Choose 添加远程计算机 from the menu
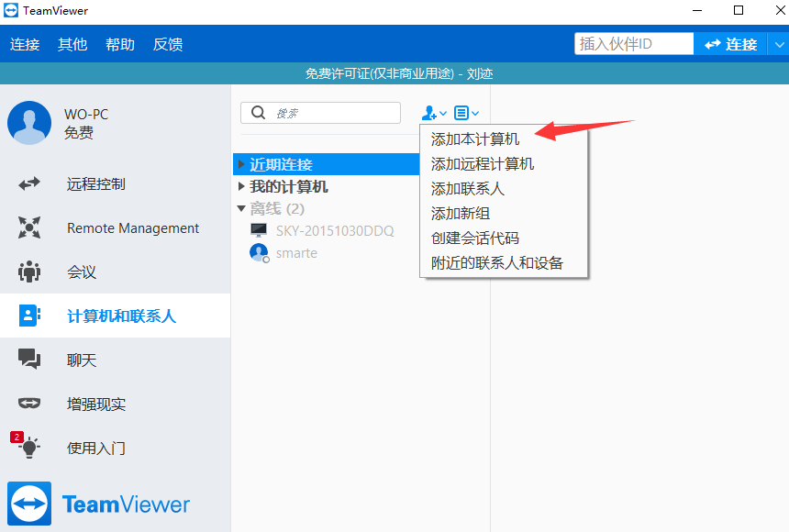This screenshot has height=532, width=789. [483, 164]
